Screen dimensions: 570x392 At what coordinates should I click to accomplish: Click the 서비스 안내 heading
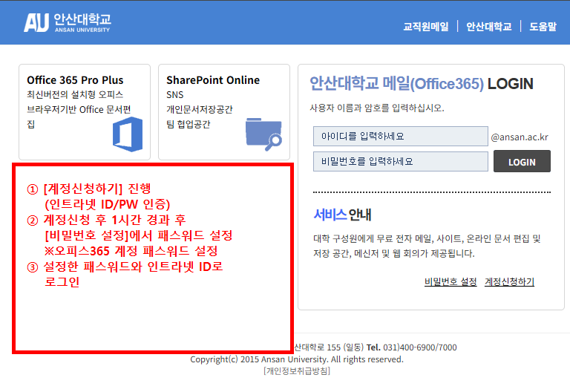342,215
